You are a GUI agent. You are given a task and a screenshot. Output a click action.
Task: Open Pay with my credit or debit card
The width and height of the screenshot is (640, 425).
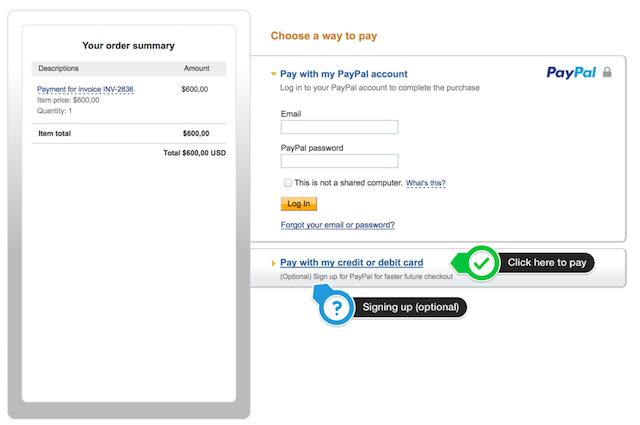tap(351, 263)
